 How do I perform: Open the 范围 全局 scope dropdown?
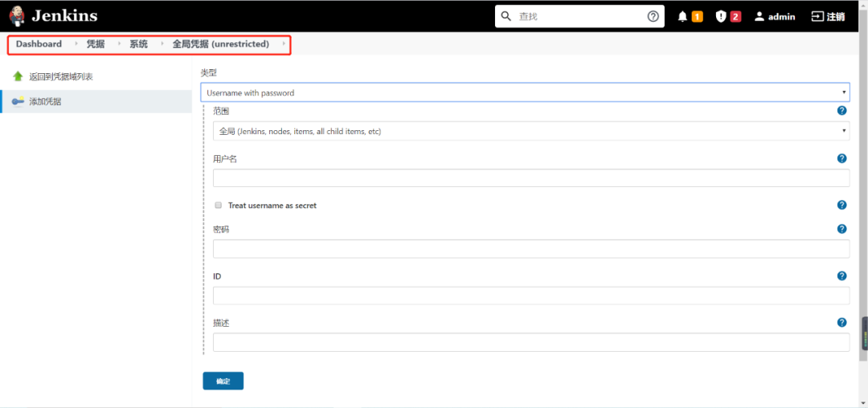click(531, 131)
